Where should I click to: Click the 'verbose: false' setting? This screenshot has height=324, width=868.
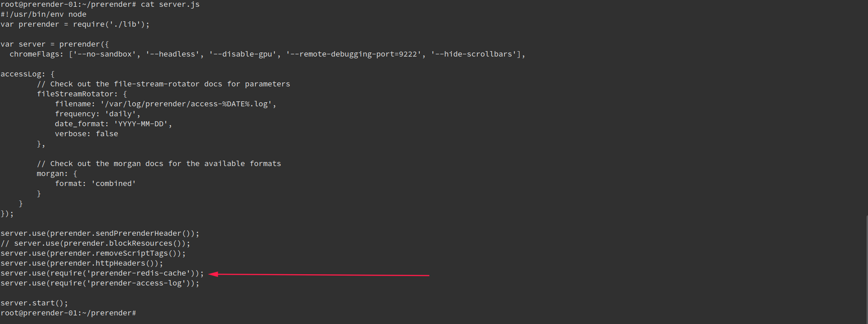point(86,134)
